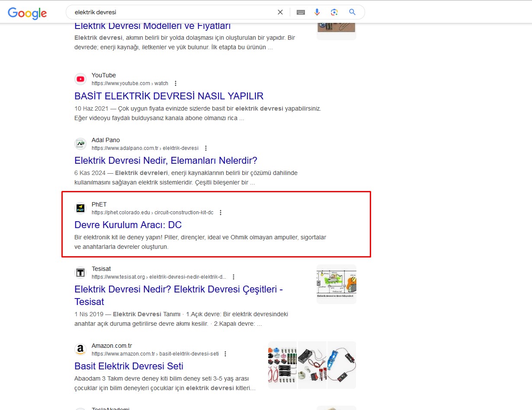The width and height of the screenshot is (532, 410).
Task: Click the 'Amazon.com.tr' site name
Action: coord(112,346)
